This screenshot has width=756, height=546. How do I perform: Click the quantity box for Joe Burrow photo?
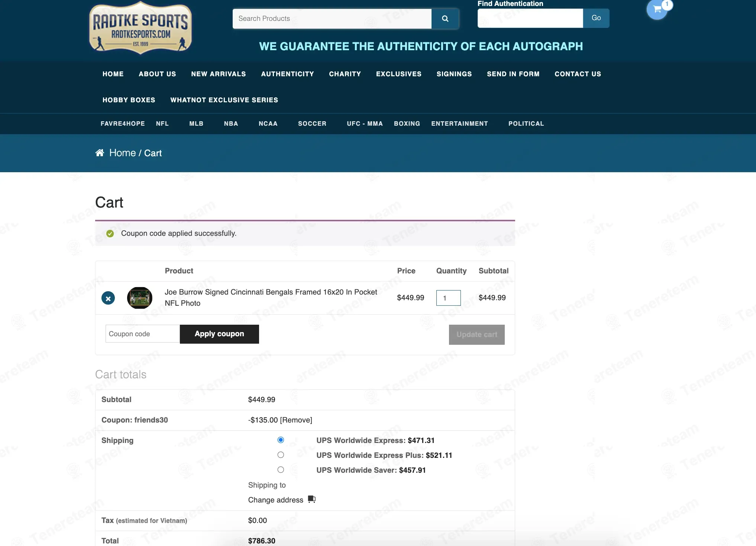coord(449,298)
